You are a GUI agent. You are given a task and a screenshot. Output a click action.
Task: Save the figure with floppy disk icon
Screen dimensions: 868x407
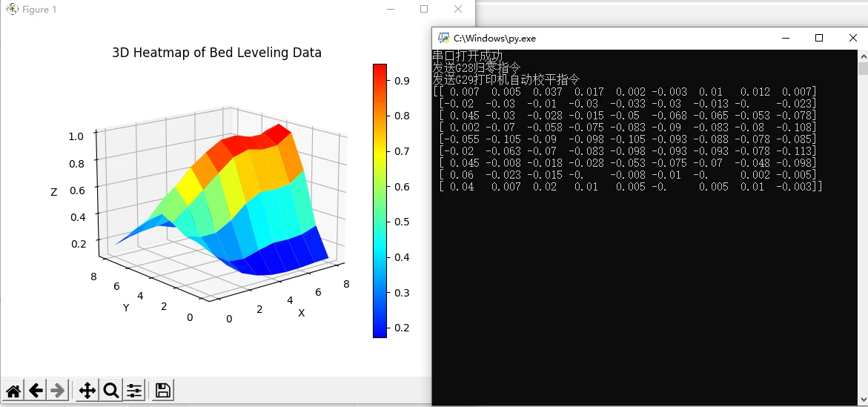(x=163, y=391)
